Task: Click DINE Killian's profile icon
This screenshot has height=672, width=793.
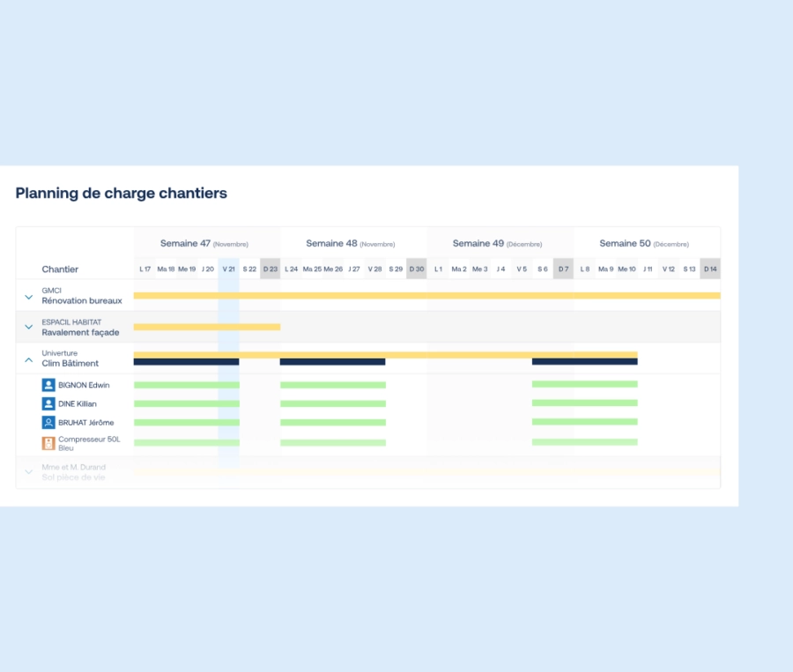Action: click(48, 403)
